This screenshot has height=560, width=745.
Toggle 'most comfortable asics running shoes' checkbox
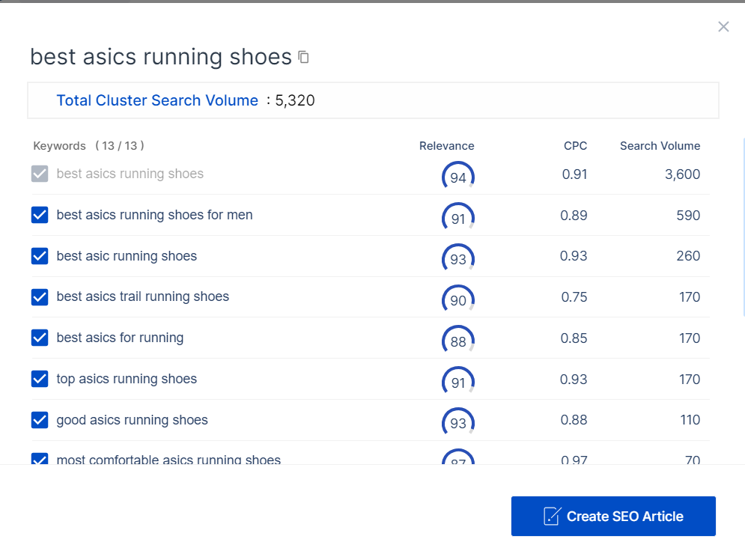[x=40, y=459]
